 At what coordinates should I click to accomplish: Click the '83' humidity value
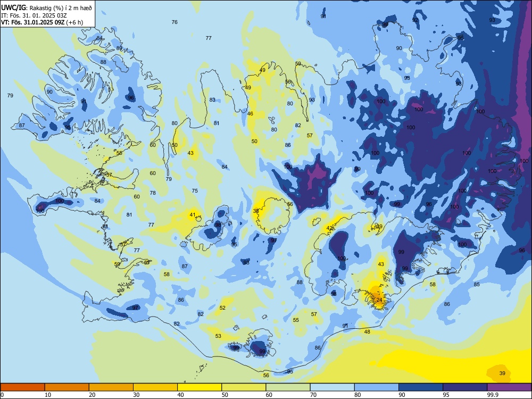point(212,100)
